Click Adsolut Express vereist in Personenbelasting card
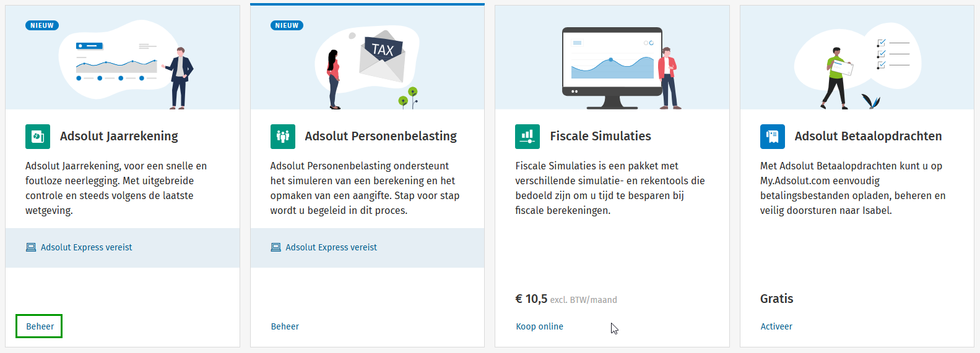The image size is (980, 353). click(x=331, y=247)
